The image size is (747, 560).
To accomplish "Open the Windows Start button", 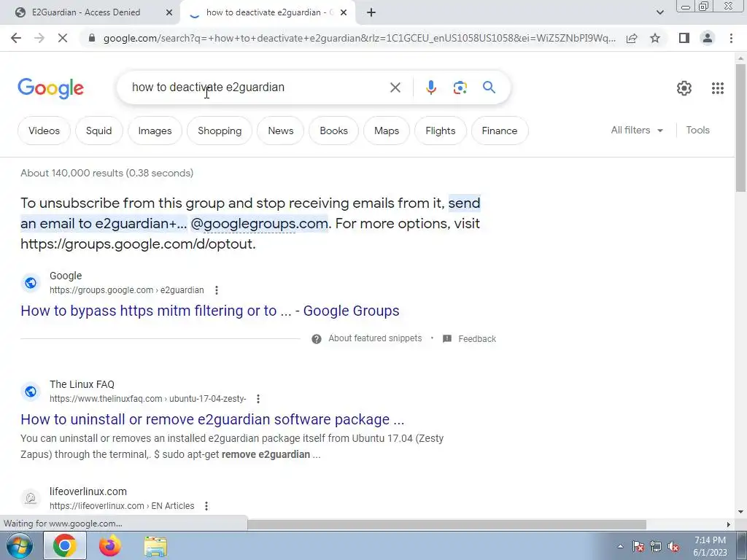I will point(20,545).
